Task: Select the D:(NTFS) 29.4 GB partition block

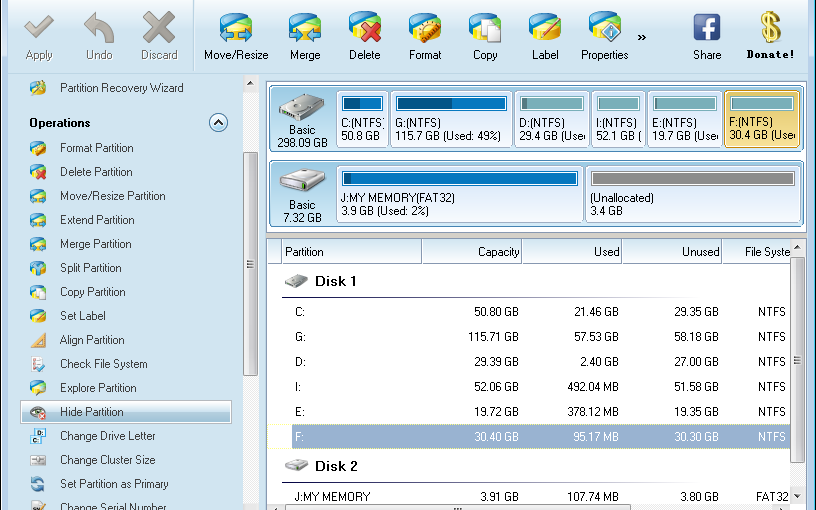Action: (x=552, y=119)
